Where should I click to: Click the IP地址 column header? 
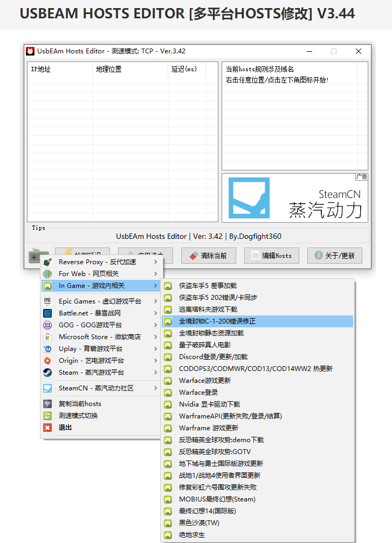point(60,69)
